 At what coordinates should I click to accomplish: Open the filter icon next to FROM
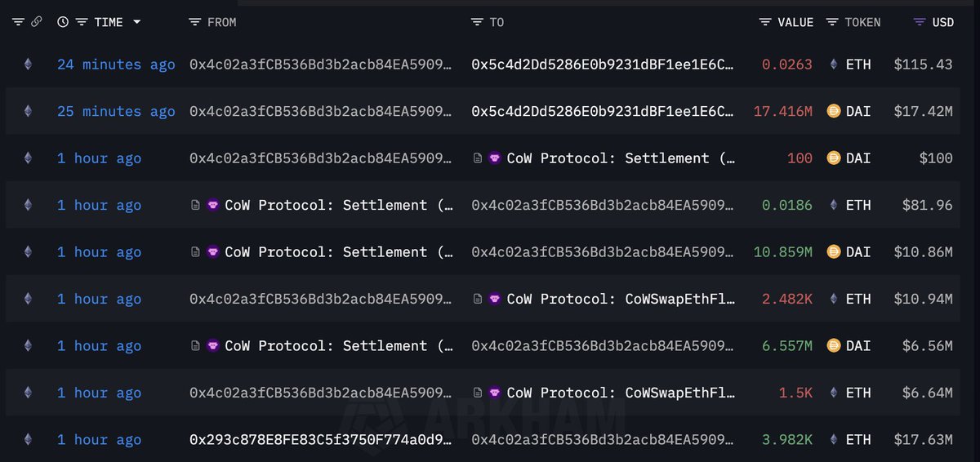(194, 22)
